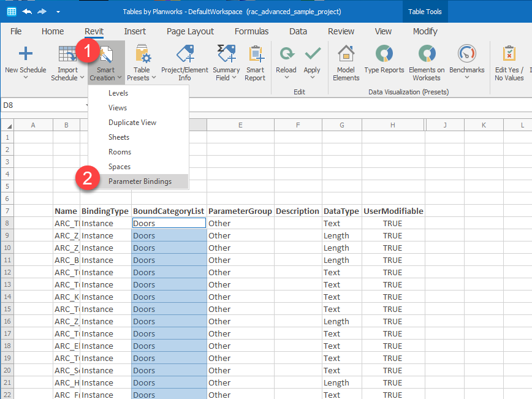Expand the Smart Creation dropdown chevron

(x=120, y=78)
